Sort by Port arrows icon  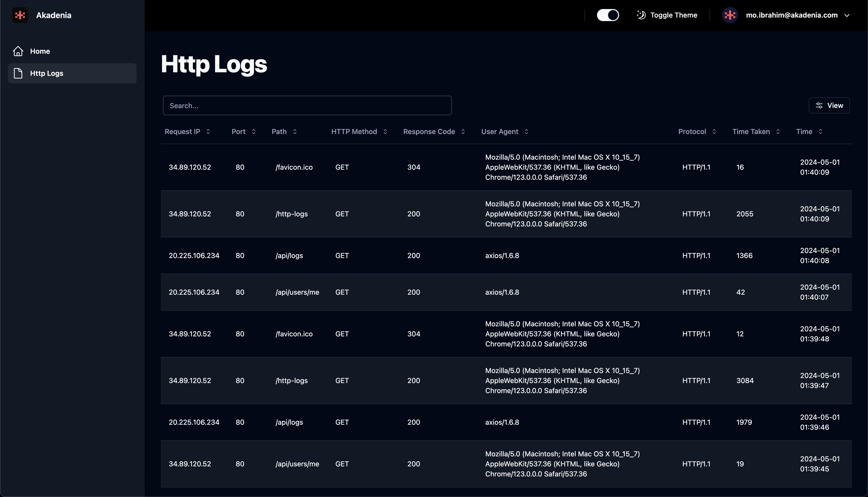click(x=253, y=132)
